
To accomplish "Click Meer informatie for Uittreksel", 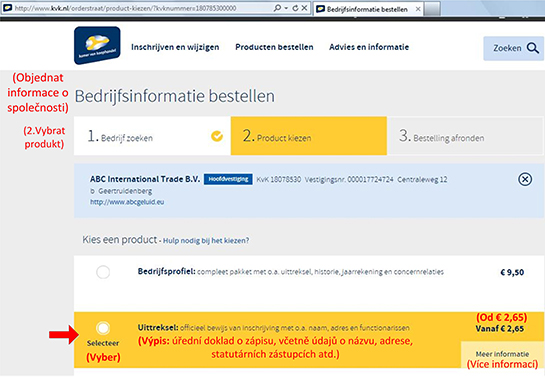I will (x=502, y=354).
